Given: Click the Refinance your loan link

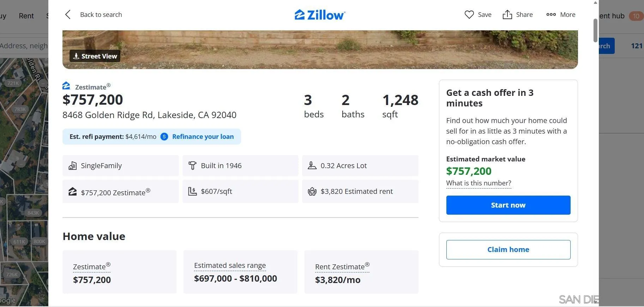Looking at the screenshot, I should (x=203, y=136).
